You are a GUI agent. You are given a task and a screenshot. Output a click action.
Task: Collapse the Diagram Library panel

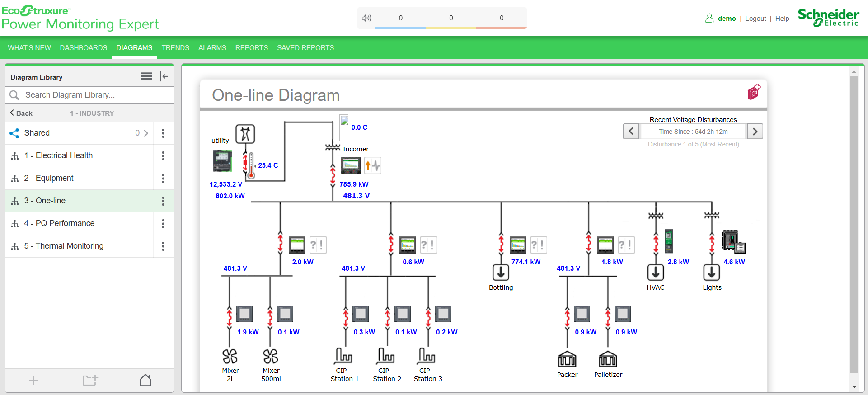coord(164,76)
